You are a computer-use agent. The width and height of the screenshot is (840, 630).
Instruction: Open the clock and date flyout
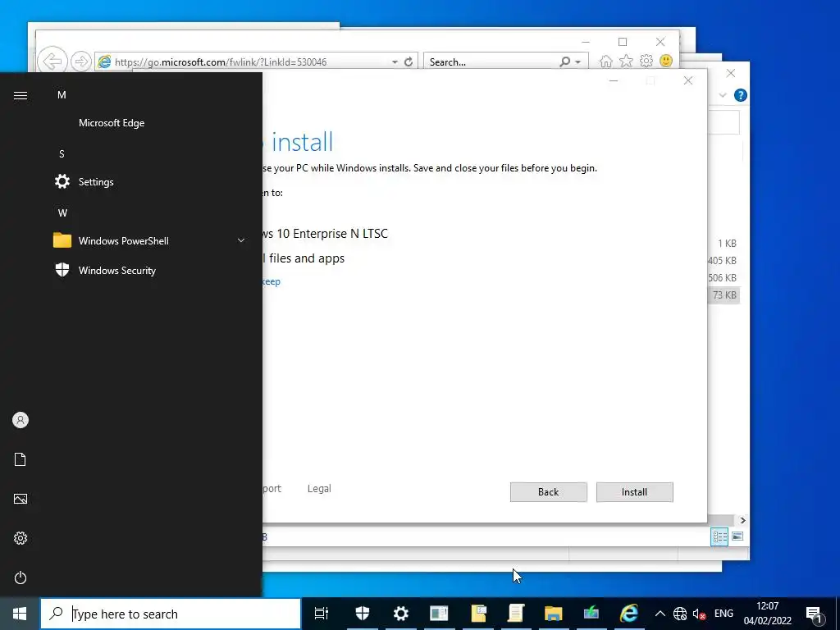767,614
